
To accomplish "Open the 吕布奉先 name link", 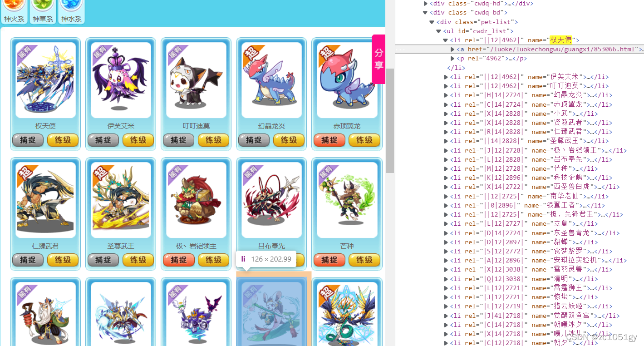I will [271, 246].
